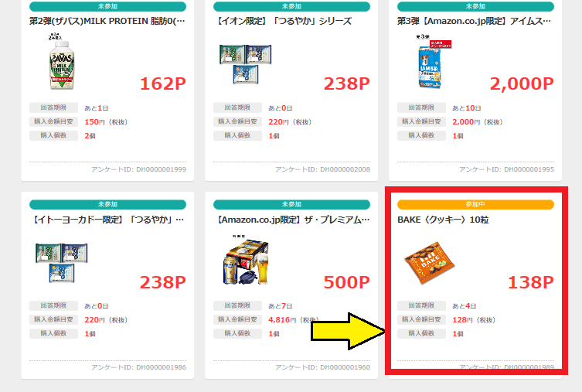Open the 第3弾 Amazon.co.jp限定 アイムス title
Viewport: 582px width, 392px height.
click(474, 21)
